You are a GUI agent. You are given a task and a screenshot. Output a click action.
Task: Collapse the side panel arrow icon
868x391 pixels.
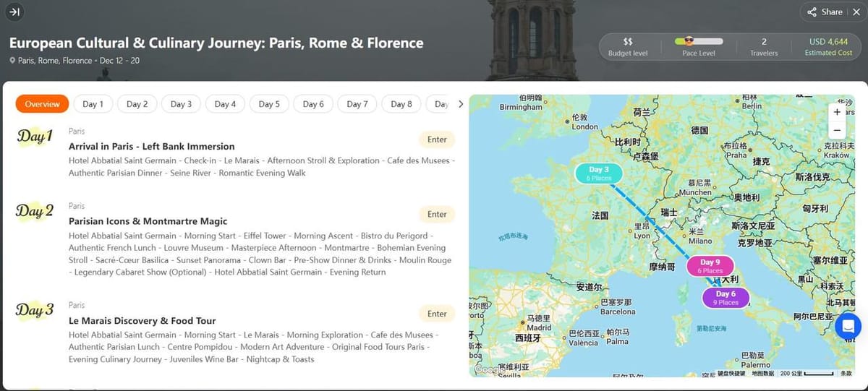pos(15,12)
